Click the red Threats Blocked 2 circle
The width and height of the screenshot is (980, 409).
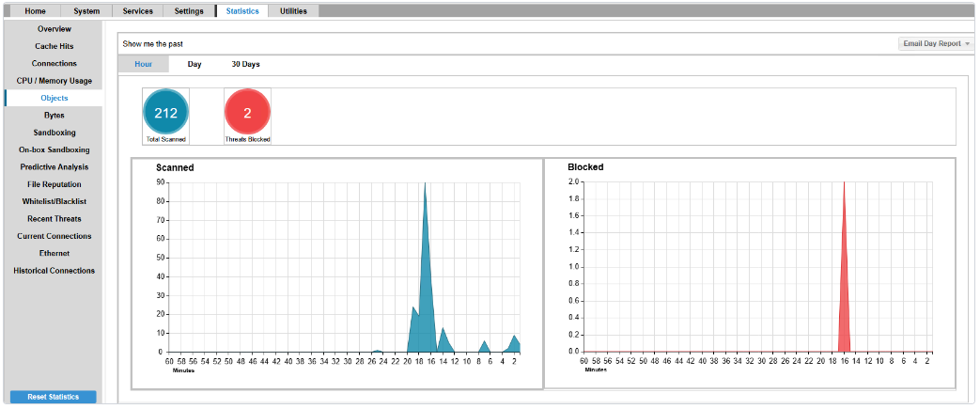point(247,114)
